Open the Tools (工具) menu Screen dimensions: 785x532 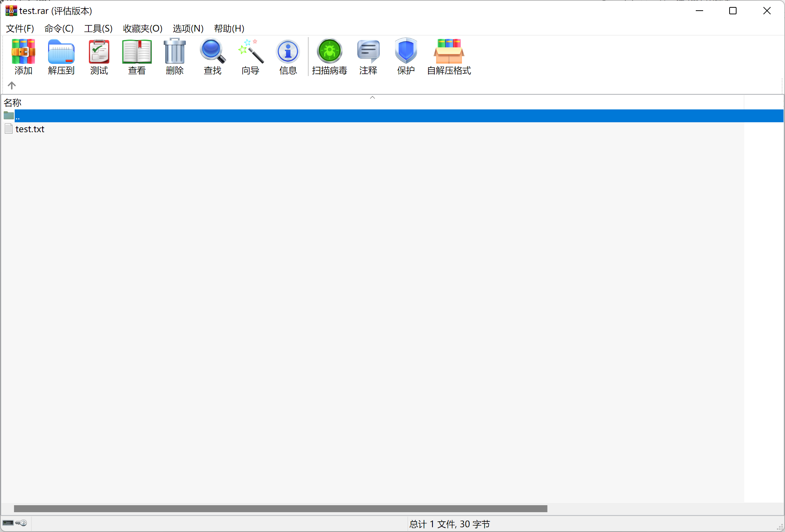pos(98,29)
